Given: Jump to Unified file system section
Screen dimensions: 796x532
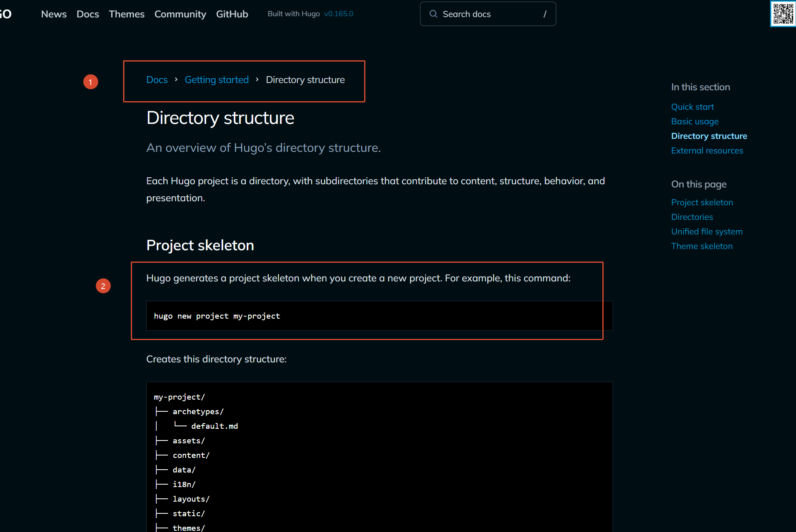Looking at the screenshot, I should pos(706,232).
